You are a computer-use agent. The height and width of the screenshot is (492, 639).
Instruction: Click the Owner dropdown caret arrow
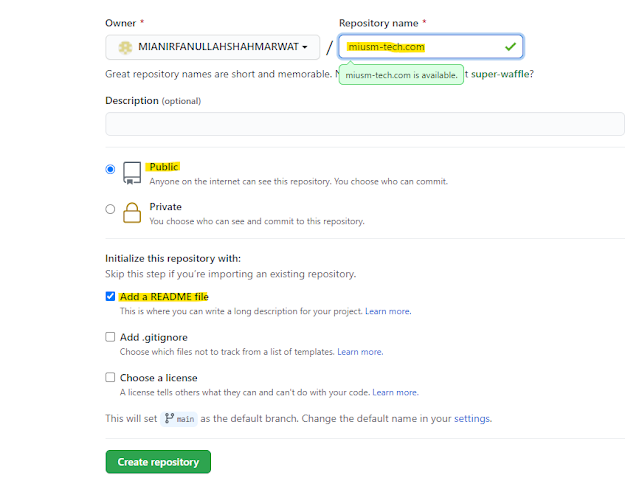point(305,47)
